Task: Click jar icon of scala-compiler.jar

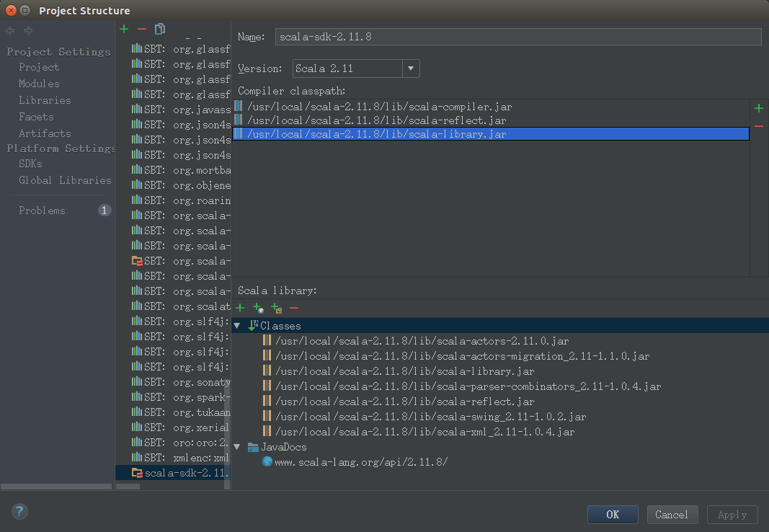Action: (x=239, y=106)
